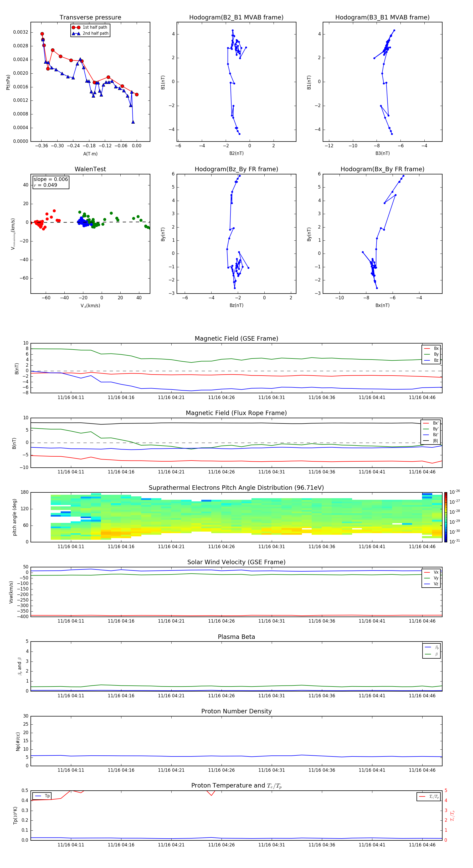Click the 'V_A(km/s)' x-axis label
The image size is (473, 868).
[x=90, y=306]
